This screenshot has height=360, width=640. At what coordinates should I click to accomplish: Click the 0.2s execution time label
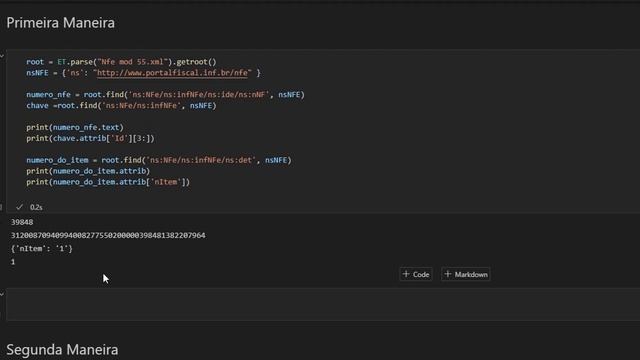pos(36,207)
